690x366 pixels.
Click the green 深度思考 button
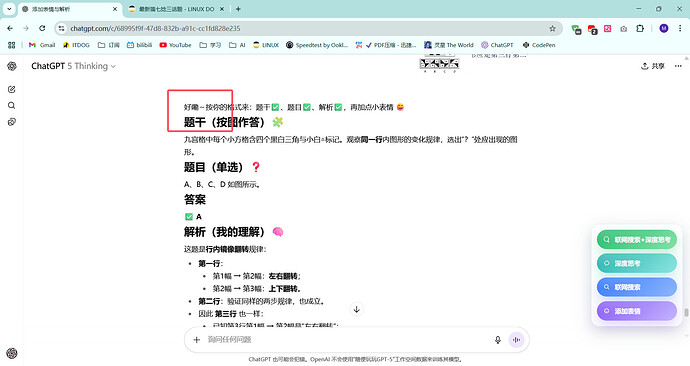(x=637, y=264)
